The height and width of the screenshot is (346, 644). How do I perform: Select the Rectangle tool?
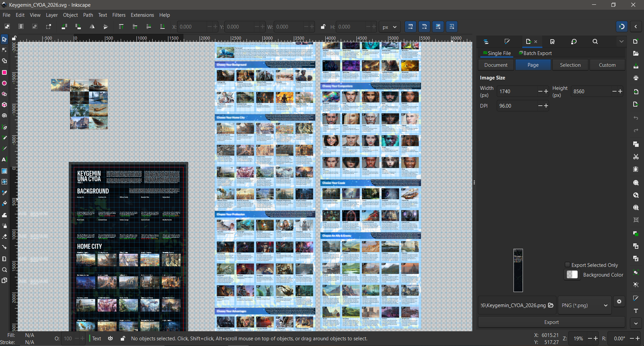[4, 72]
